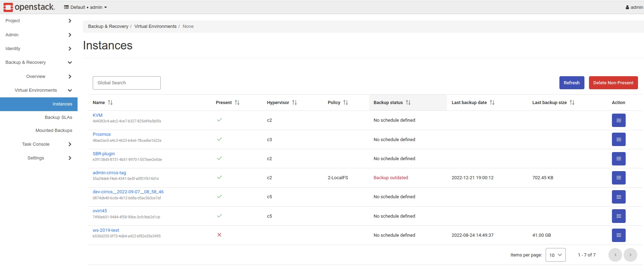644x266 pixels.
Task: Expand the Task Console menu
Action: [47, 144]
